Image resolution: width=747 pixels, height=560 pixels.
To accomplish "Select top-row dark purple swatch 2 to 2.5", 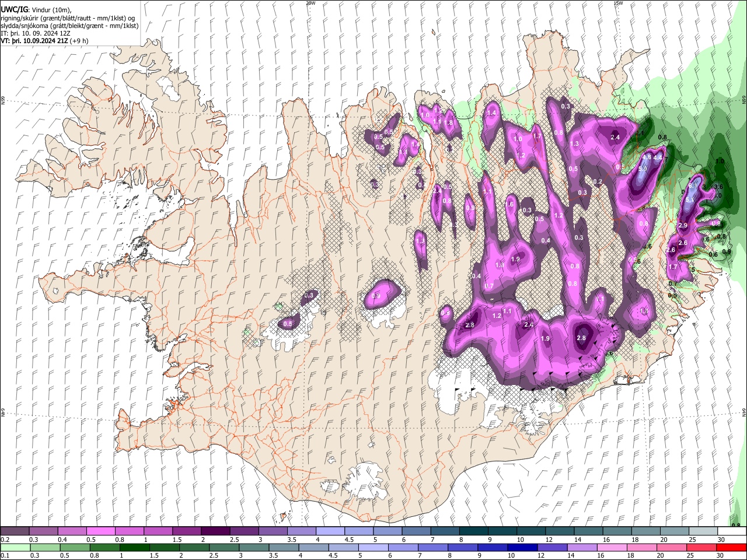I will point(215,531).
